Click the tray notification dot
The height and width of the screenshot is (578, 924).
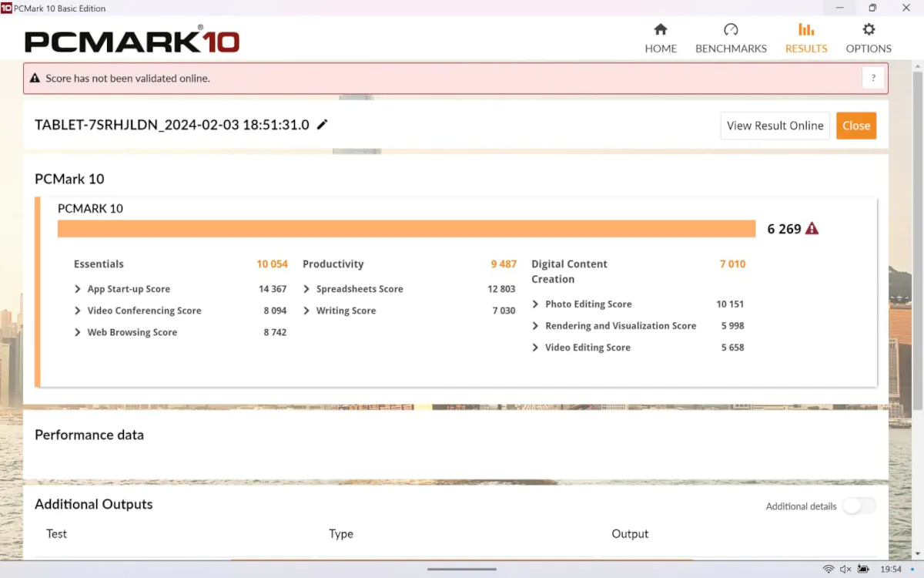(x=912, y=570)
